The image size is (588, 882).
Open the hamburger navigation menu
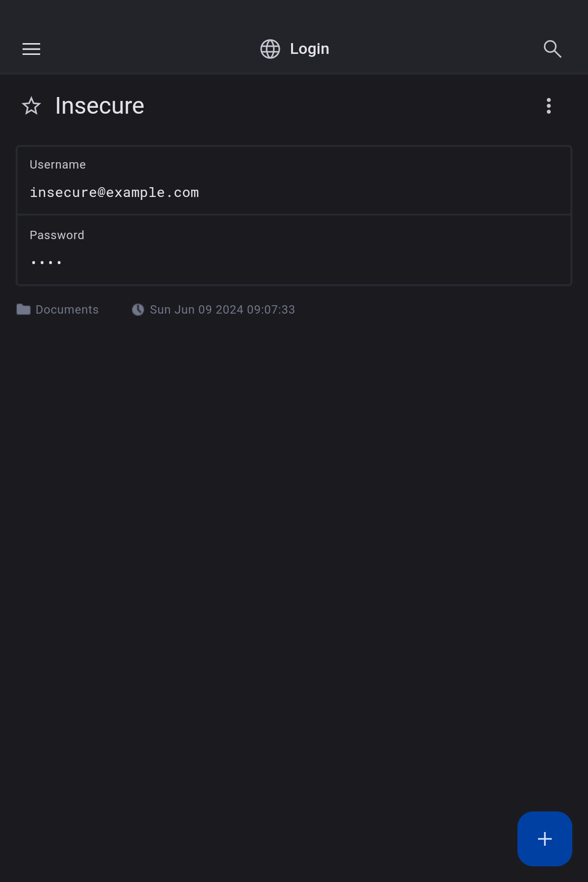point(31,49)
